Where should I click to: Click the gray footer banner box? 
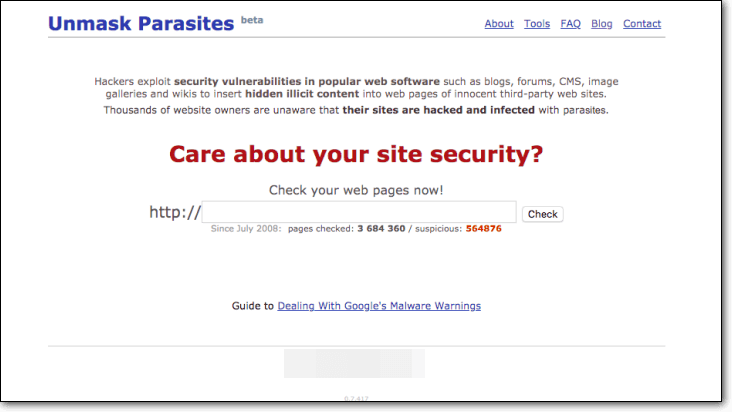(354, 363)
